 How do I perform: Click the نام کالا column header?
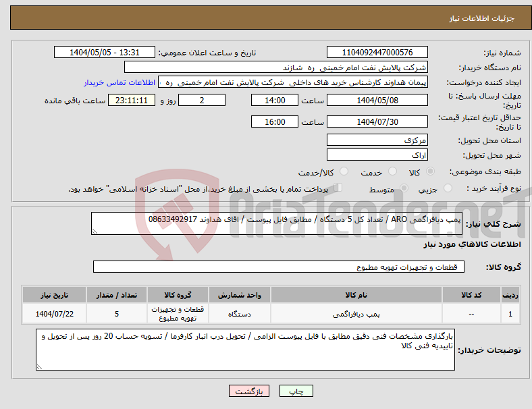(x=356, y=295)
